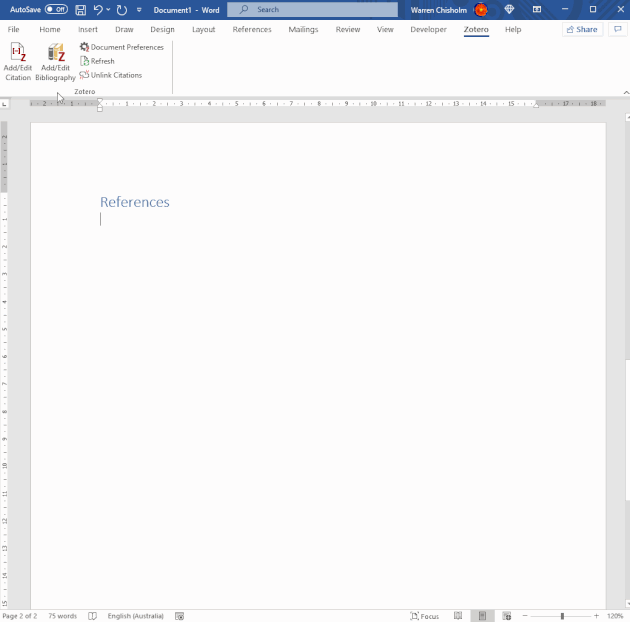
Task: Open the undo history dropdown arrow
Action: pos(108,10)
